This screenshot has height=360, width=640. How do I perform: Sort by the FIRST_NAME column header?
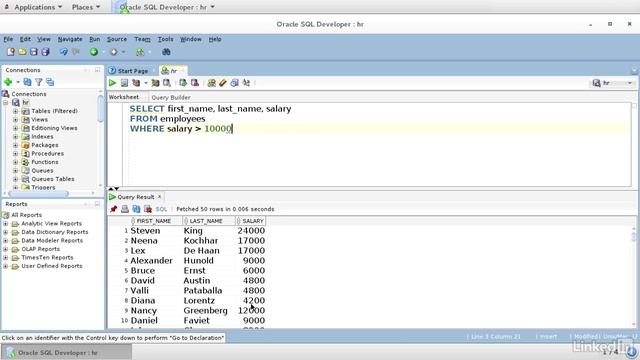coord(156,221)
